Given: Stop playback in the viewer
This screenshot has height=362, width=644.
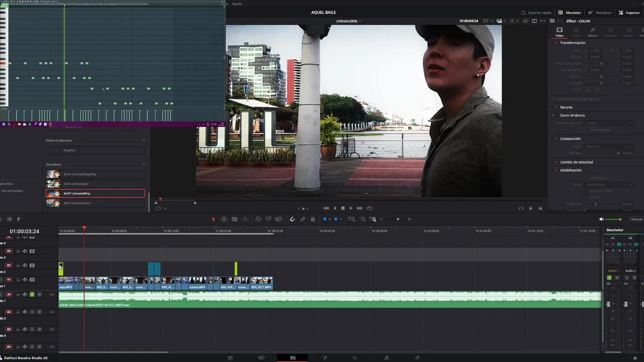Looking at the screenshot, I should pos(343,208).
